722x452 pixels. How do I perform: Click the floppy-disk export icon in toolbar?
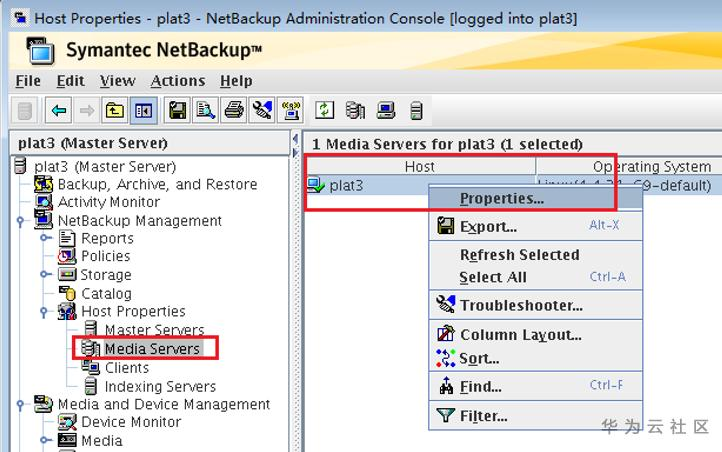178,110
